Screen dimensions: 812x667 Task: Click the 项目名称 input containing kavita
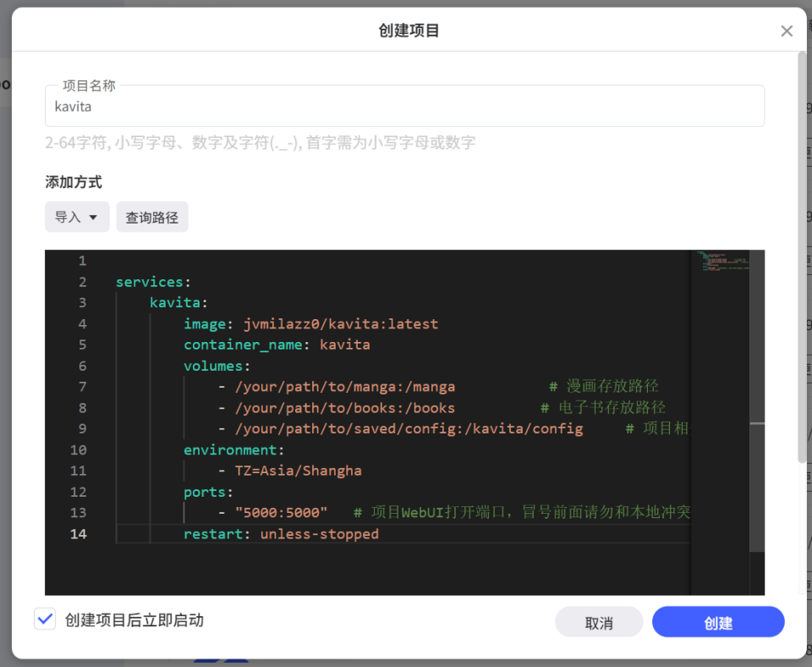(404, 107)
